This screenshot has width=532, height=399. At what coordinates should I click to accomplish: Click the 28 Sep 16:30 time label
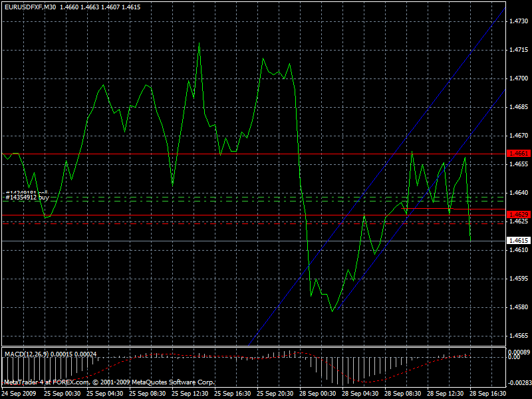[x=488, y=394]
